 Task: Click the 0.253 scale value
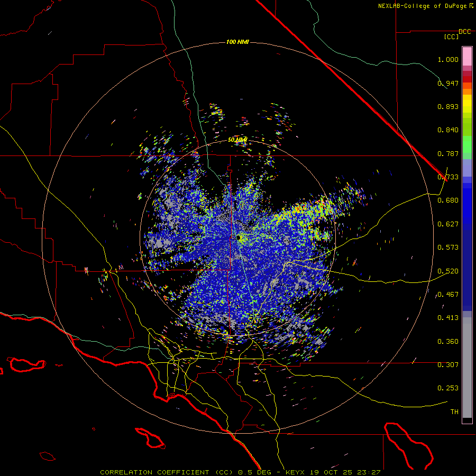point(448,388)
